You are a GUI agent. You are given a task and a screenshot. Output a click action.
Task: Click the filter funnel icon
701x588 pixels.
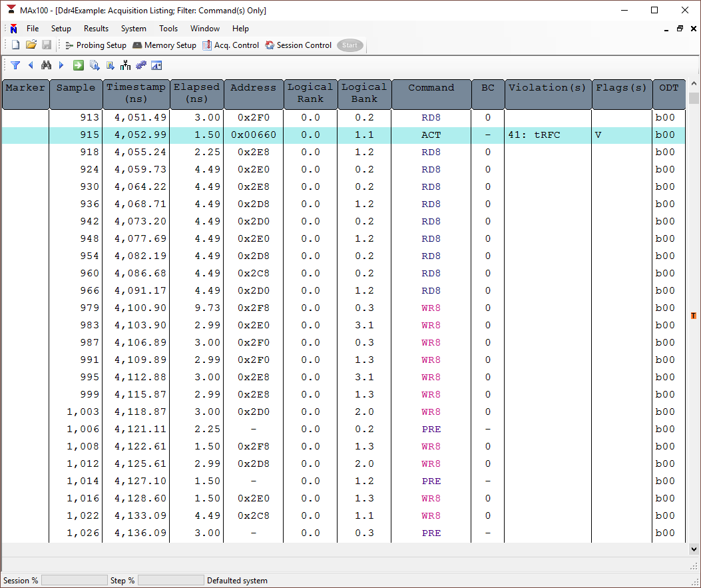pyautogui.click(x=15, y=65)
